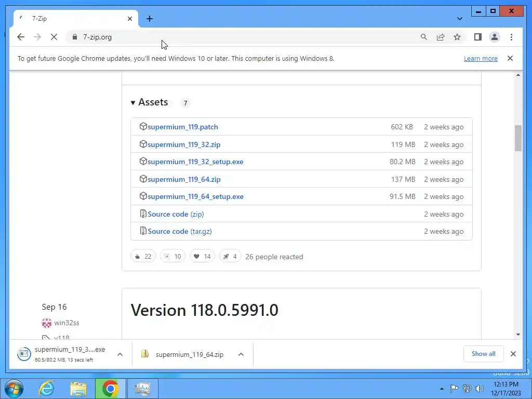The image size is (532, 399).
Task: Open Chrome three-dot menu
Action: point(511,37)
